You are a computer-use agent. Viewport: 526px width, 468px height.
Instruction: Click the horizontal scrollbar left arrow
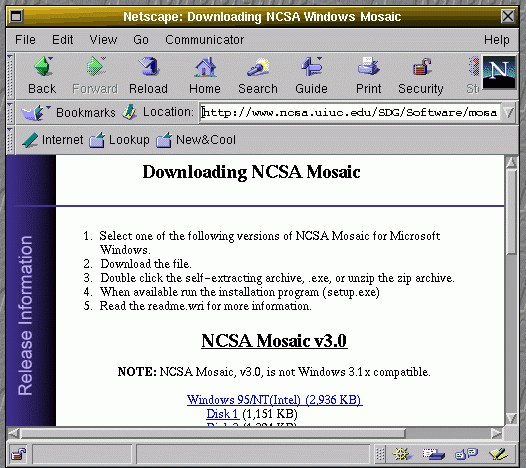13,433
